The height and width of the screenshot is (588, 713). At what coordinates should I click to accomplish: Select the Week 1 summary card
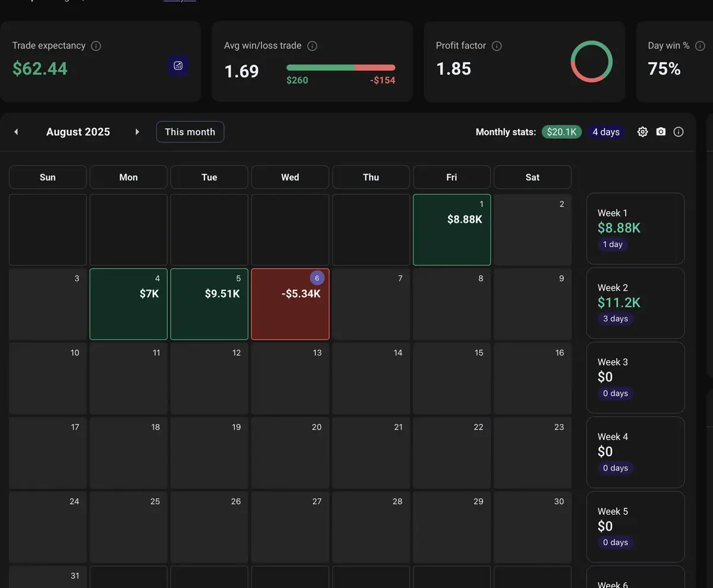point(635,229)
